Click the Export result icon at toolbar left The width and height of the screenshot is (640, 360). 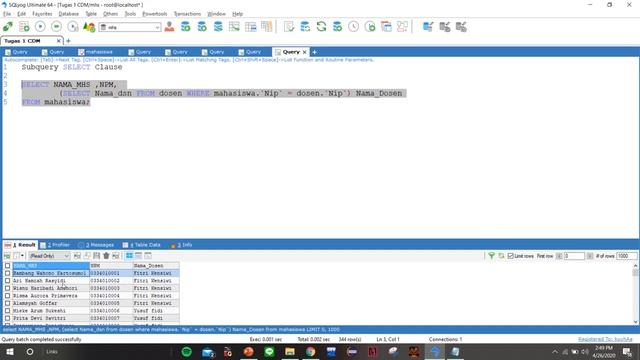tap(7, 256)
